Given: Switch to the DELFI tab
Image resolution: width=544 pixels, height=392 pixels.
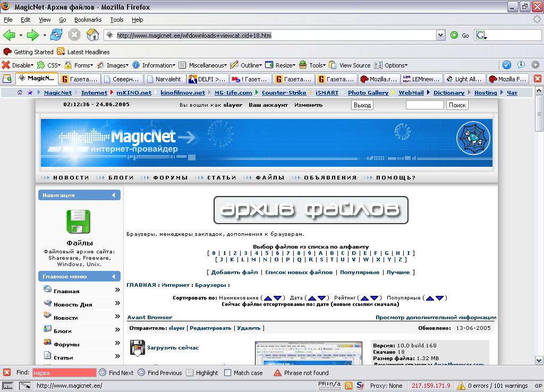Looking at the screenshot, I should point(208,79).
